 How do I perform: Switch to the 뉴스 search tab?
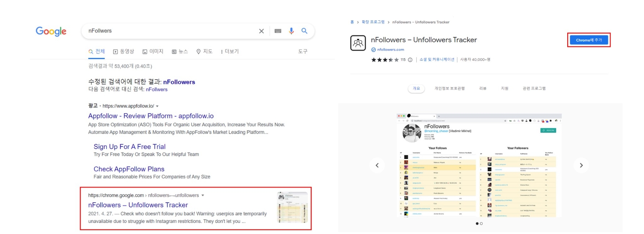click(180, 51)
